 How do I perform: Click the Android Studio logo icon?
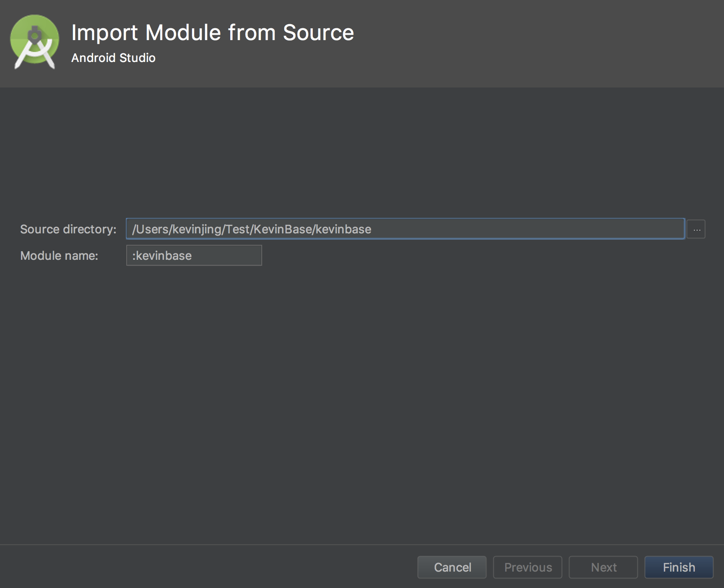(35, 42)
